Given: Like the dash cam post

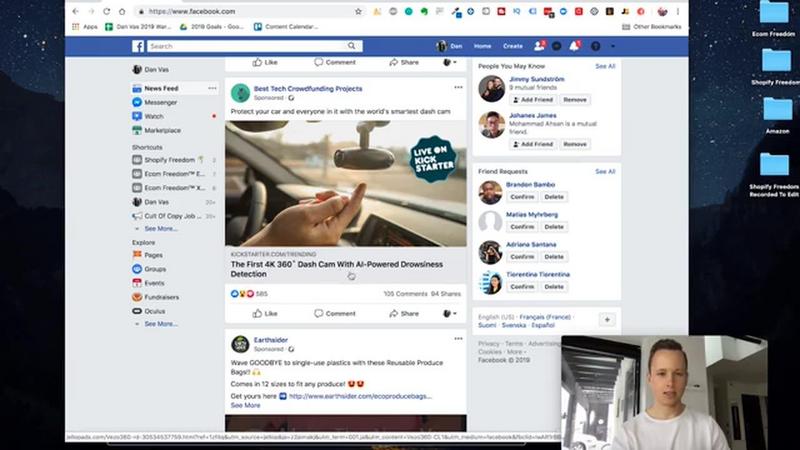Looking at the screenshot, I should pyautogui.click(x=265, y=313).
